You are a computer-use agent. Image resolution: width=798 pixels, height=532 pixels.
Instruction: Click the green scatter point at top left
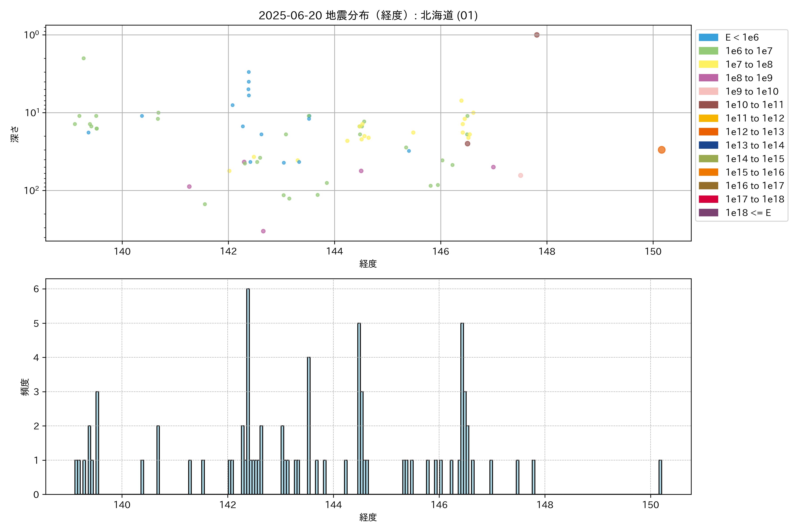pos(84,58)
